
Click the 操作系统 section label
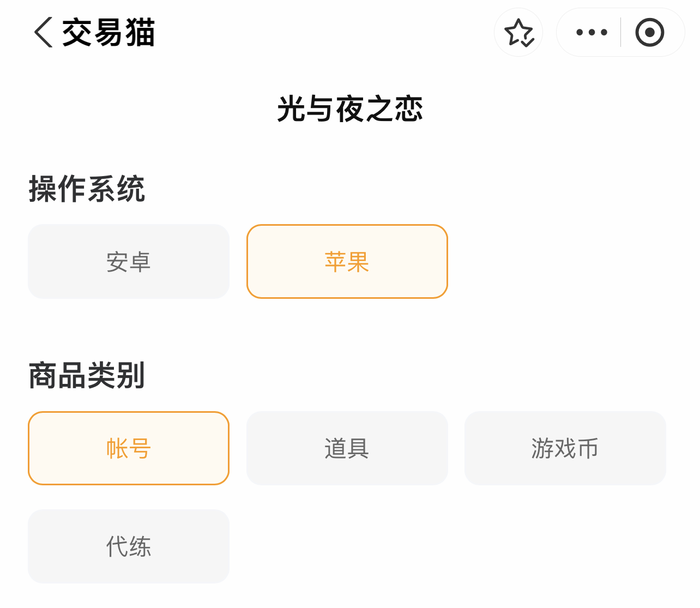coord(87,189)
